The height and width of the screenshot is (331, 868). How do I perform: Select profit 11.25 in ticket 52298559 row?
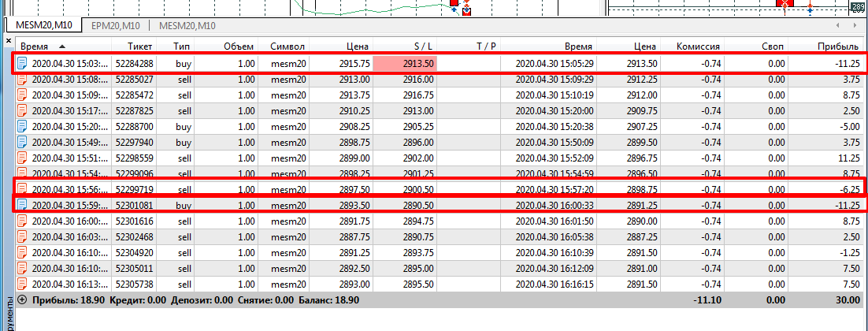849,158
